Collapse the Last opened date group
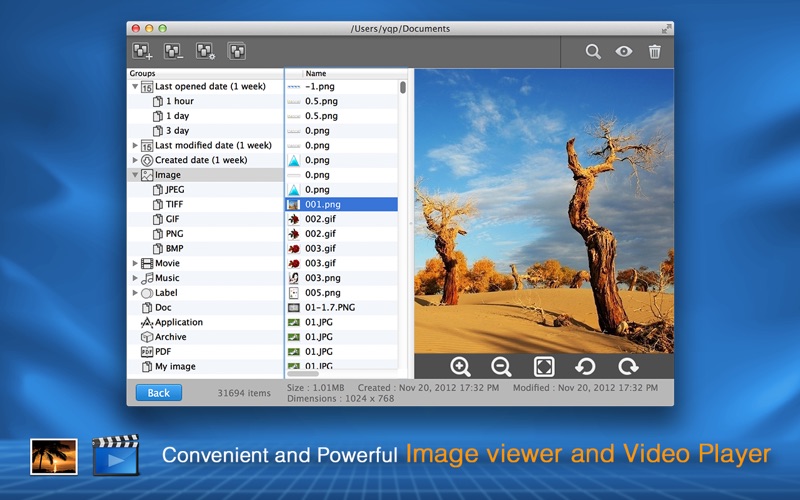The image size is (800, 500). pos(135,87)
